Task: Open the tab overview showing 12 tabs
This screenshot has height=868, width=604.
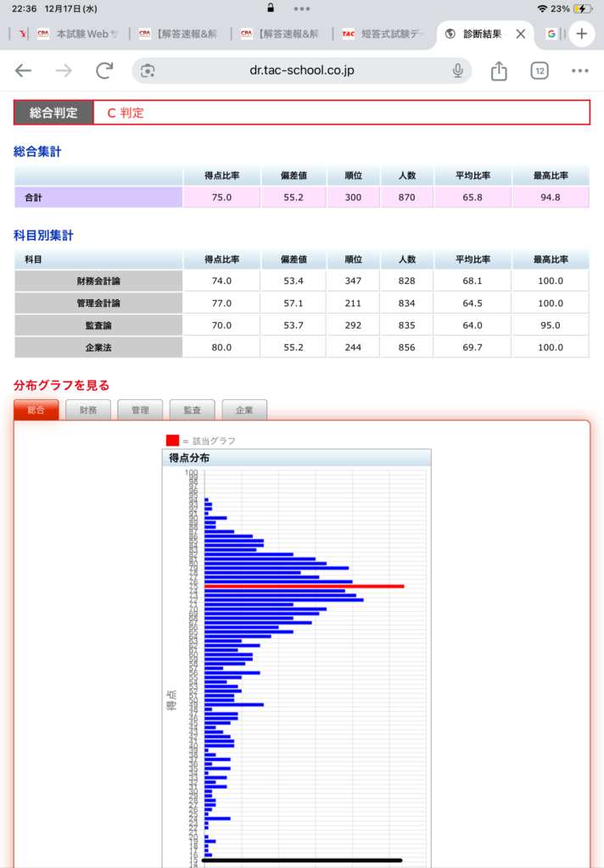Action: tap(540, 71)
